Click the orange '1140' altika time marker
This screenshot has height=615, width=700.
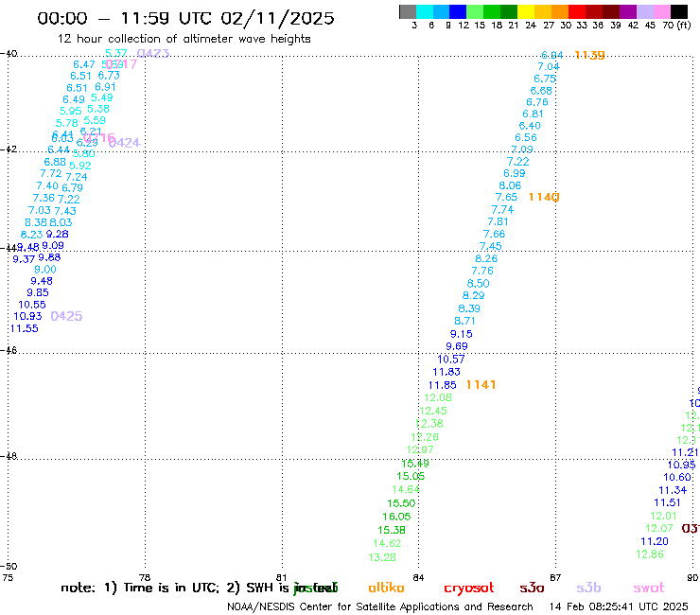[x=544, y=197]
